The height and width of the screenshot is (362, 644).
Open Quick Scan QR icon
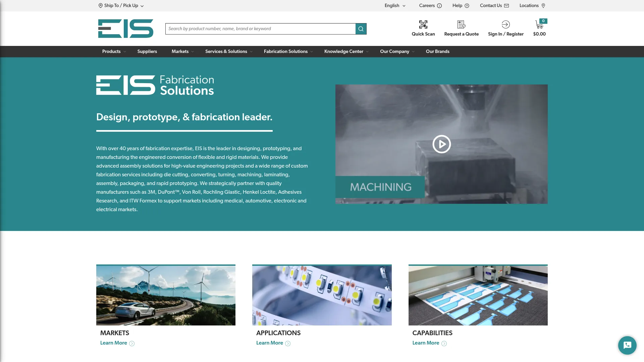[x=423, y=24]
